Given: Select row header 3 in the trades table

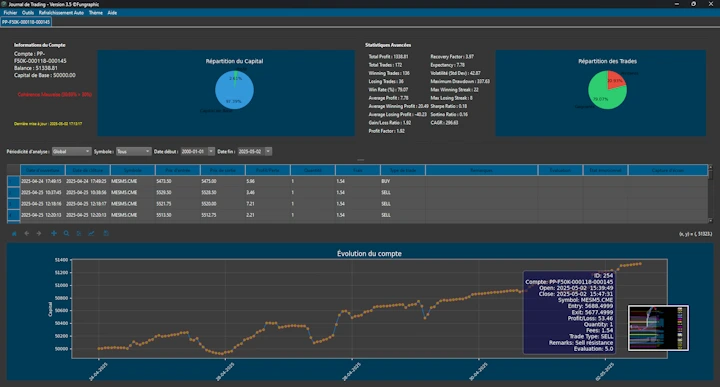Looking at the screenshot, I should (x=14, y=204).
